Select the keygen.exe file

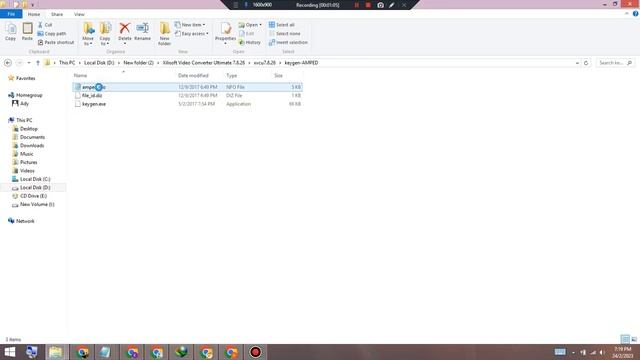[94, 104]
